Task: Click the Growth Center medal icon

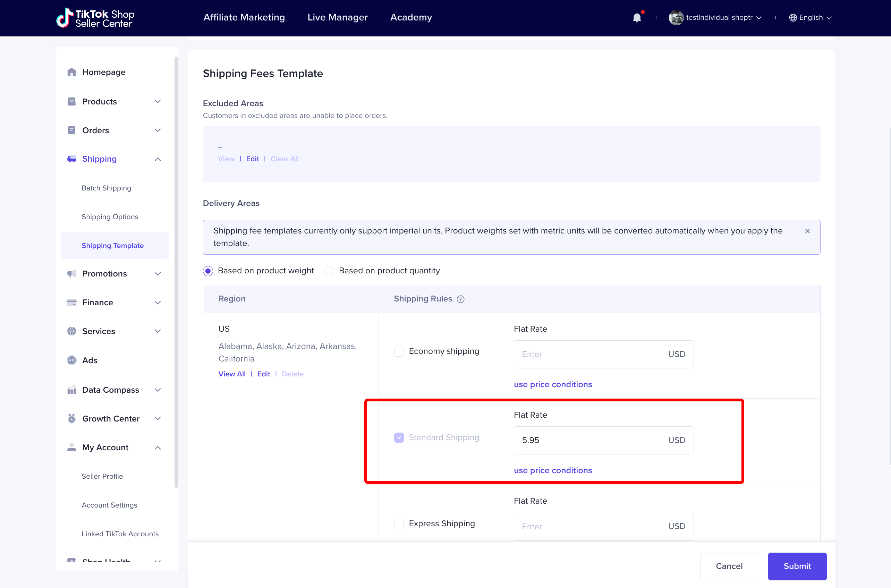Action: [x=71, y=418]
